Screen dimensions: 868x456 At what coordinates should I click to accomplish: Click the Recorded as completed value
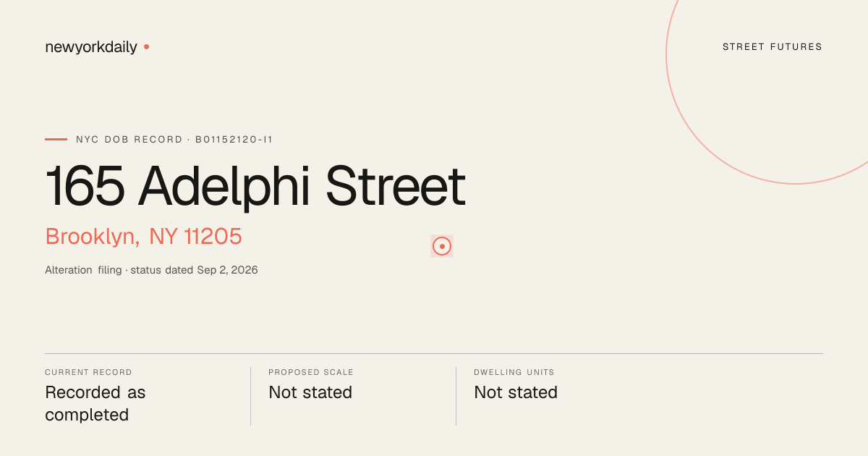[x=95, y=404]
